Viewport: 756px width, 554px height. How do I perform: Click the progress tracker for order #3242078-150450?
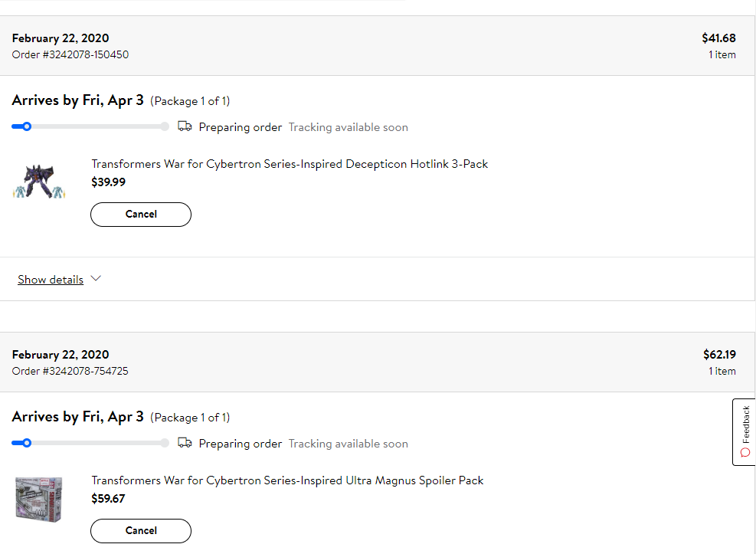click(x=90, y=126)
